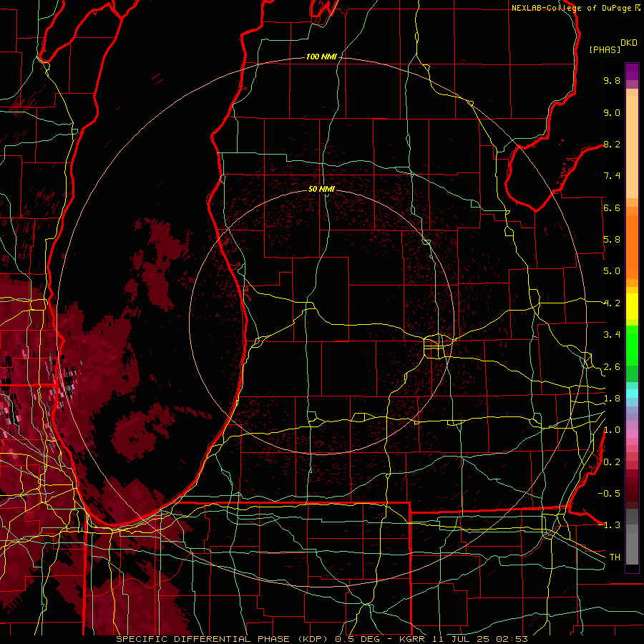Click the yellow band of the color scale
This screenshot has width=644, height=644.
tap(632, 306)
